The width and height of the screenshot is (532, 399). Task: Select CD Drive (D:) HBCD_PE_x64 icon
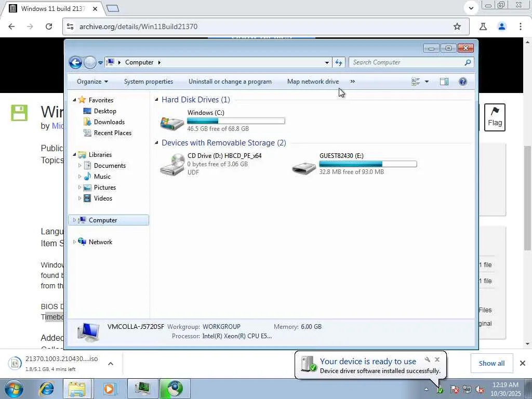click(x=172, y=165)
